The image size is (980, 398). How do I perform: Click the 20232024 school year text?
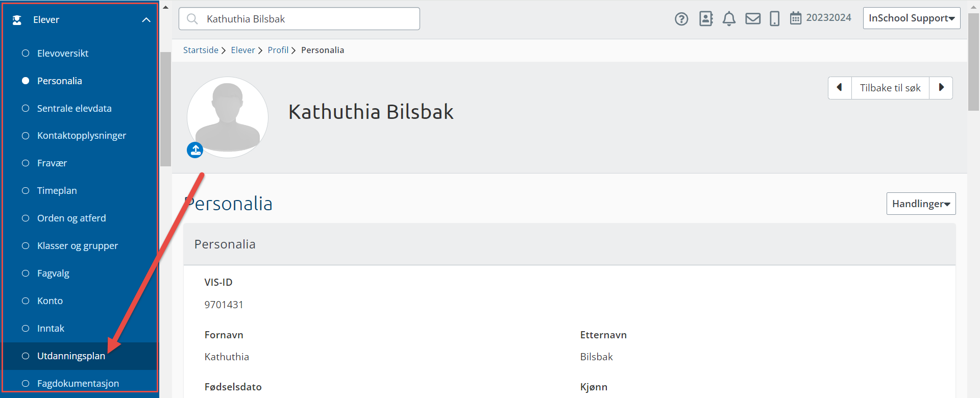point(828,18)
